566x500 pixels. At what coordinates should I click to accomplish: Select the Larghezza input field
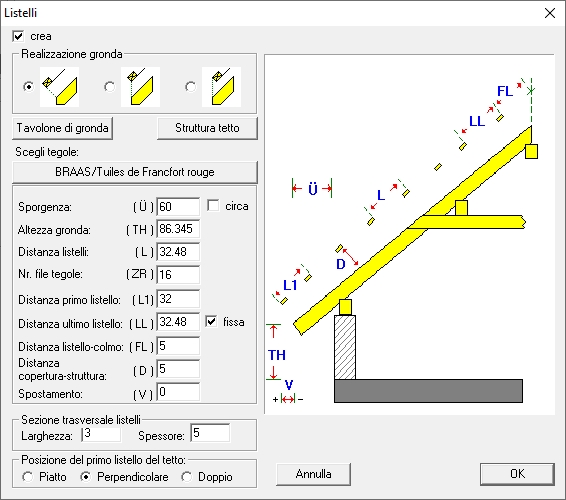pyautogui.click(x=101, y=434)
